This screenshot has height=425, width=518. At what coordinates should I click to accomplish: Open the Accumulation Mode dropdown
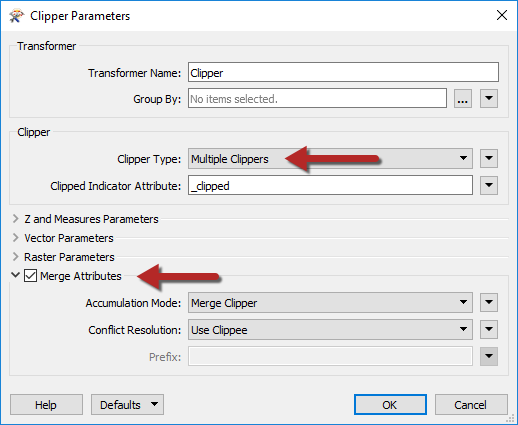(330, 303)
